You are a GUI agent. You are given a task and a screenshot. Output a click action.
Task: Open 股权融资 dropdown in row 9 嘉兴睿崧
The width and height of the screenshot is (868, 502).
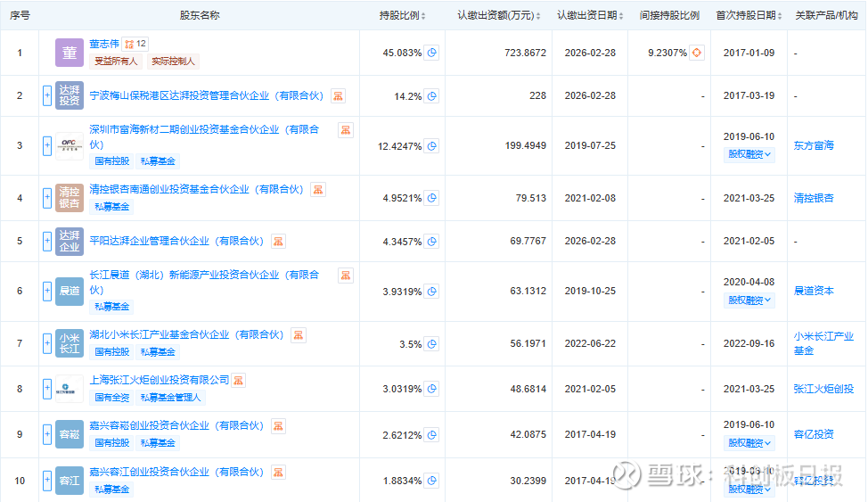coord(749,443)
